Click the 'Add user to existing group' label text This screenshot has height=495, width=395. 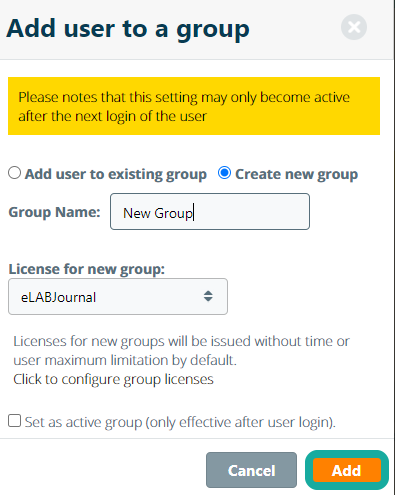(x=116, y=174)
